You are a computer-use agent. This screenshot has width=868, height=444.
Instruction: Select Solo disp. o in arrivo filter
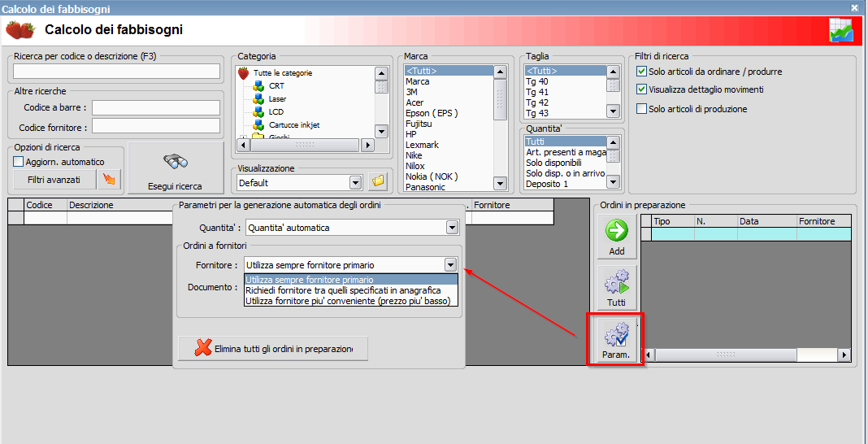(565, 173)
